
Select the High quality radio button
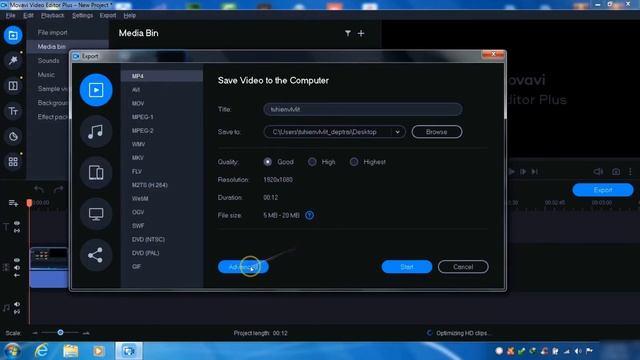coord(312,162)
